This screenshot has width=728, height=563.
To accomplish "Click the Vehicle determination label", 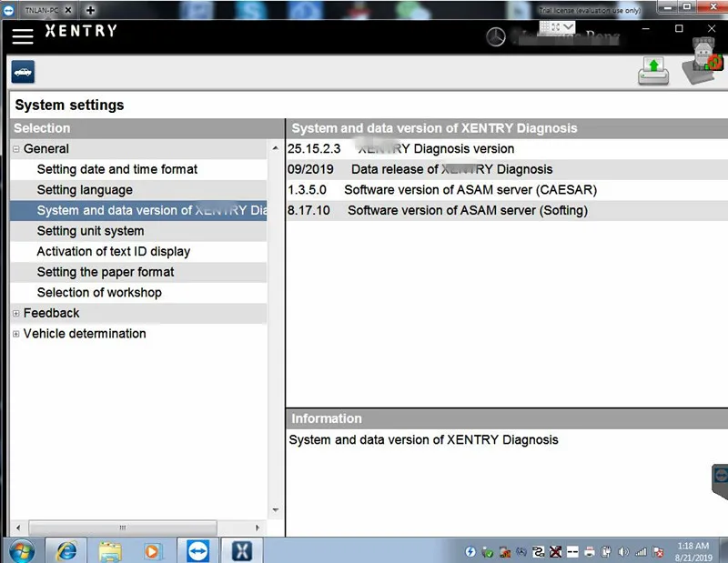I will tap(85, 334).
